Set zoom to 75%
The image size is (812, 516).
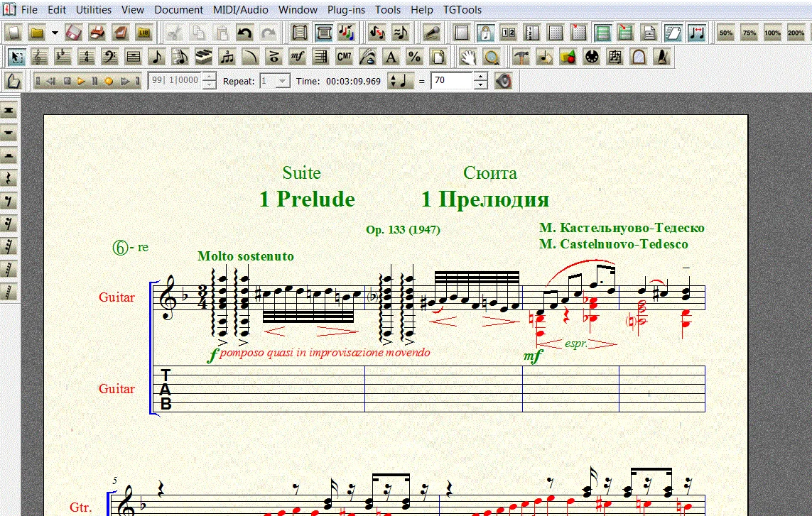(749, 33)
